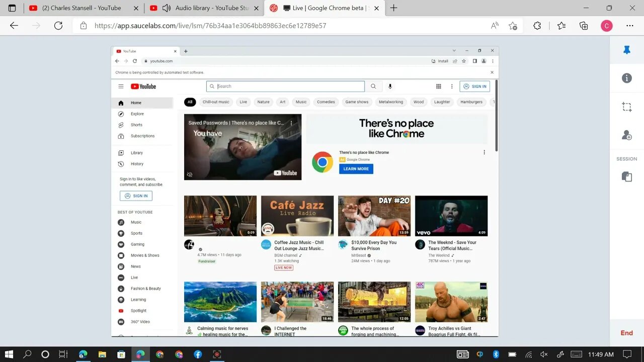Select the Wood filter chip
644x362 pixels.
tap(419, 102)
